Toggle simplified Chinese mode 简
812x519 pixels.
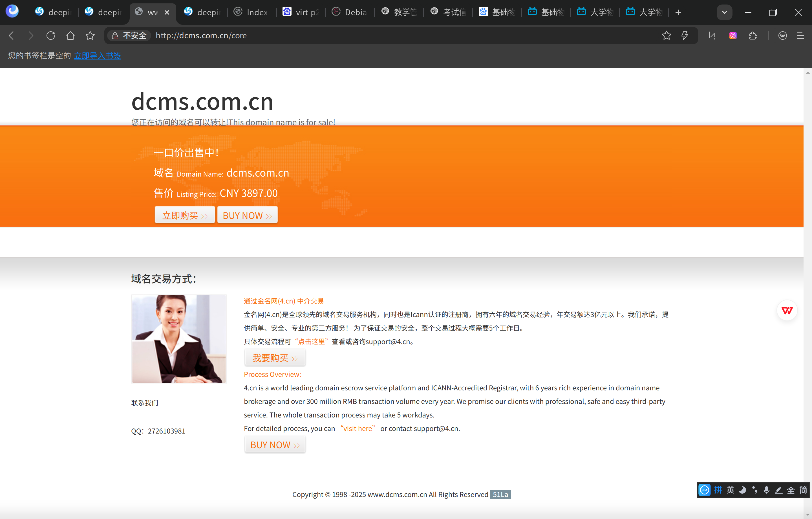(803, 490)
